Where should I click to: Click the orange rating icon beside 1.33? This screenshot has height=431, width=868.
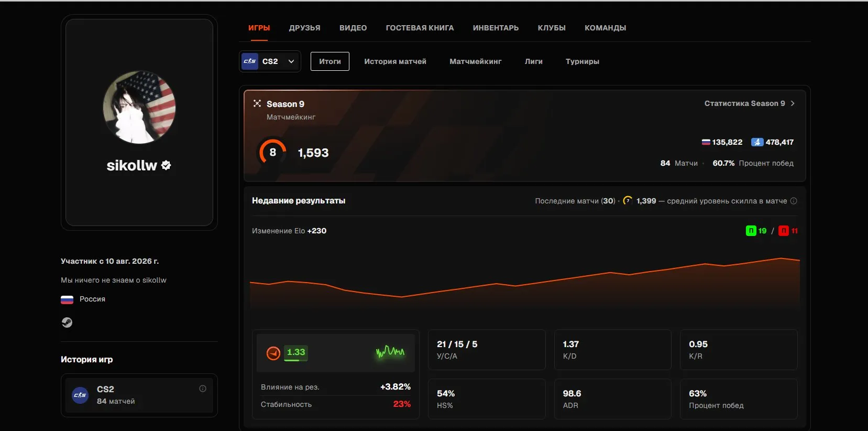coord(273,353)
